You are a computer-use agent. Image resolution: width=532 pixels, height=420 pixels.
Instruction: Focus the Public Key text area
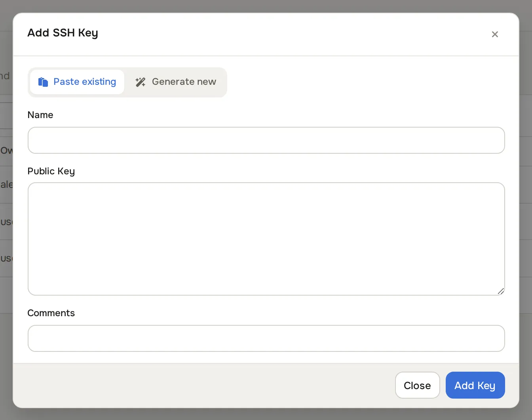(266, 239)
